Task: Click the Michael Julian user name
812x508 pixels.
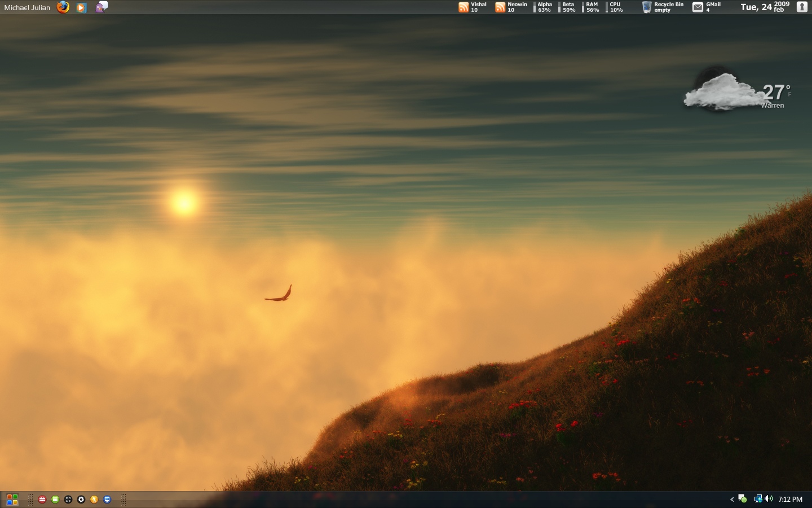Action: click(27, 8)
